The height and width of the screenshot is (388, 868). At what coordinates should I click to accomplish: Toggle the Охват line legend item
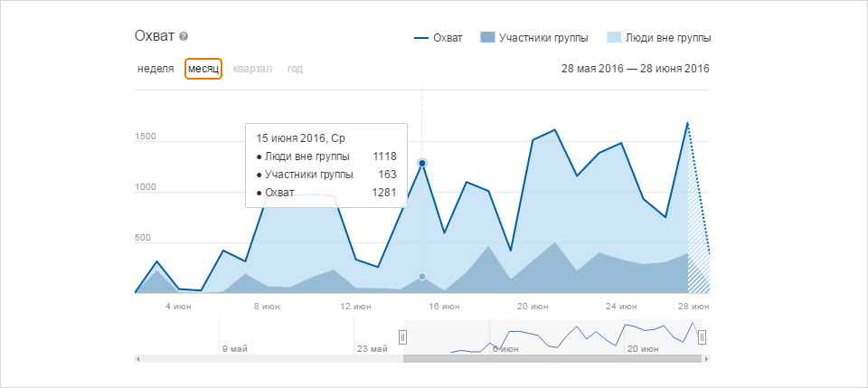click(439, 38)
